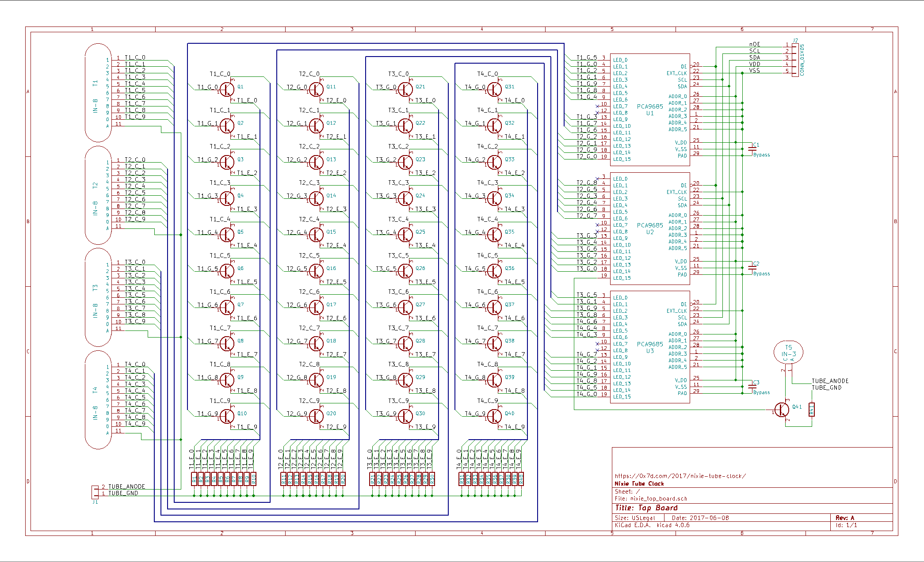Select resistor R41 near Q41
Image resolution: width=924 pixels, height=562 pixels.
coord(812,410)
